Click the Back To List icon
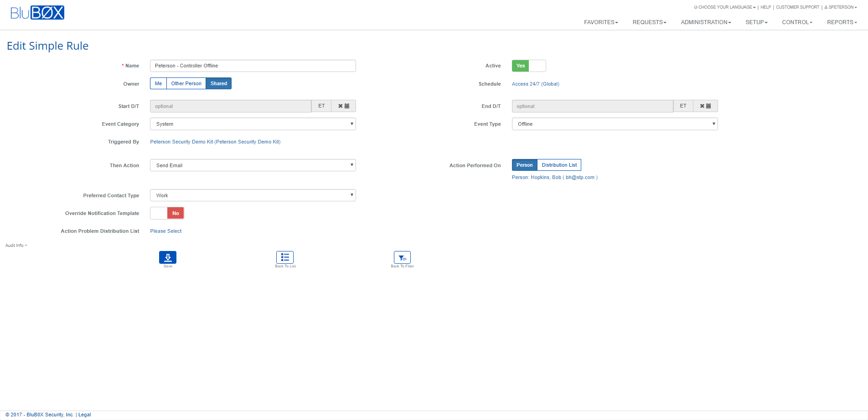The width and height of the screenshot is (868, 420). (285, 257)
